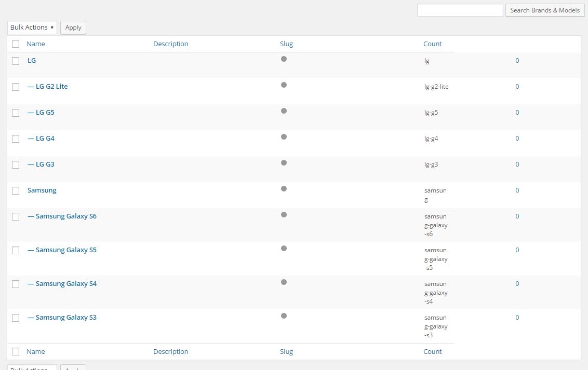This screenshot has width=588, height=370.
Task: Tick the select-all checkbox in the table footer
Action: [16, 352]
